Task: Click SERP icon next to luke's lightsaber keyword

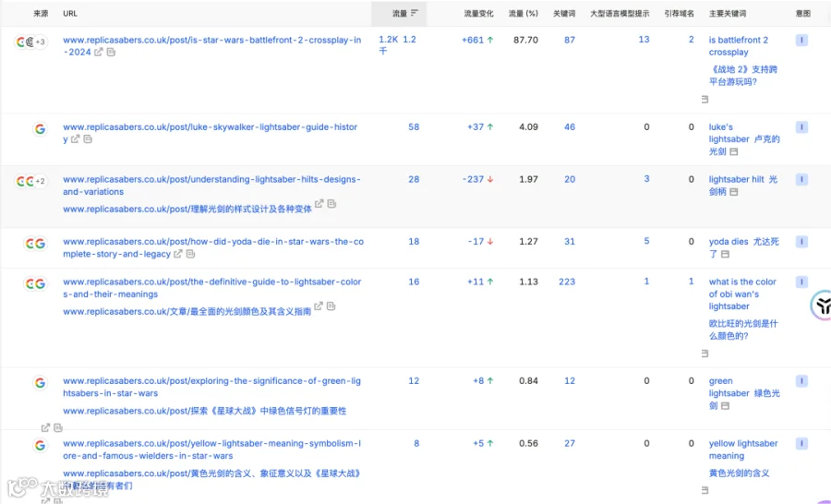Action: click(x=733, y=151)
